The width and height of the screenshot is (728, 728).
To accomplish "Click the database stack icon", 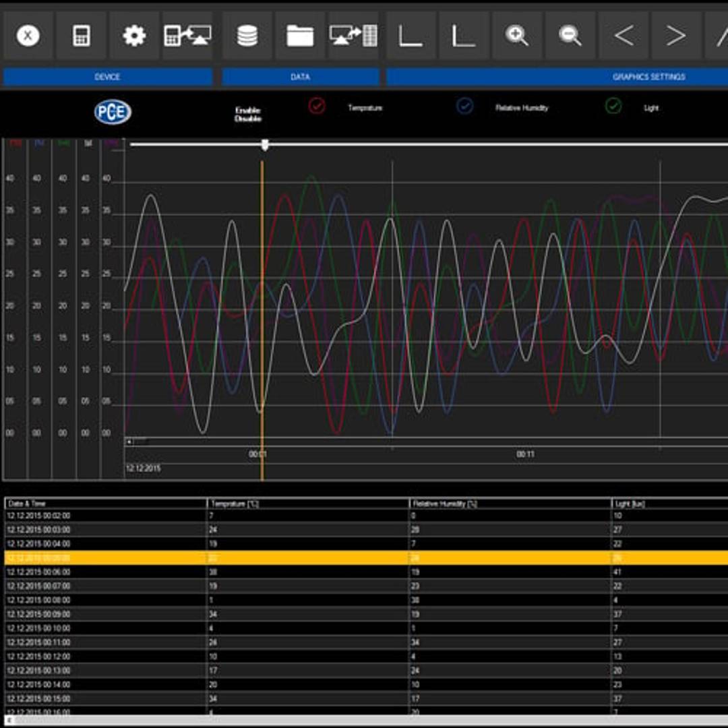I will point(247,36).
